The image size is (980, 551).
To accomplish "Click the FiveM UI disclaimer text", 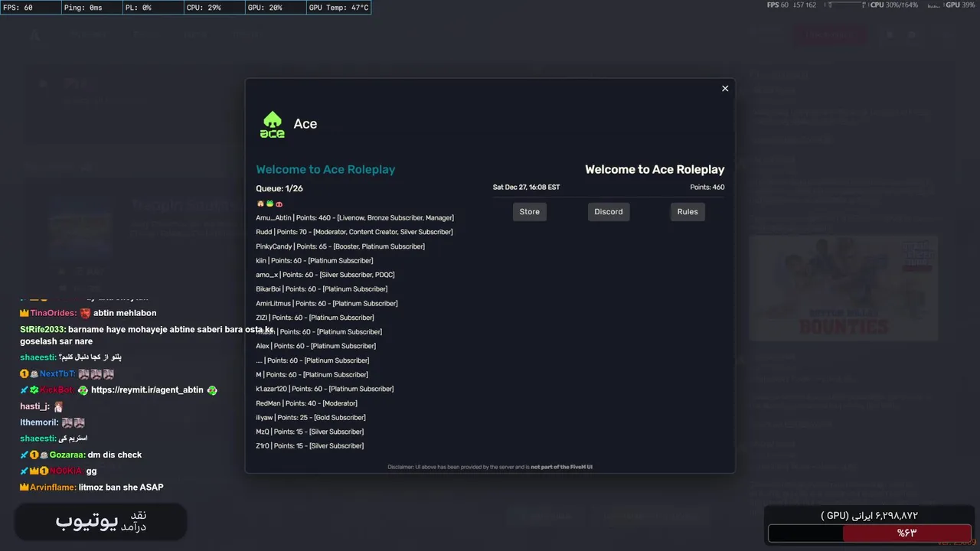I will tap(490, 467).
